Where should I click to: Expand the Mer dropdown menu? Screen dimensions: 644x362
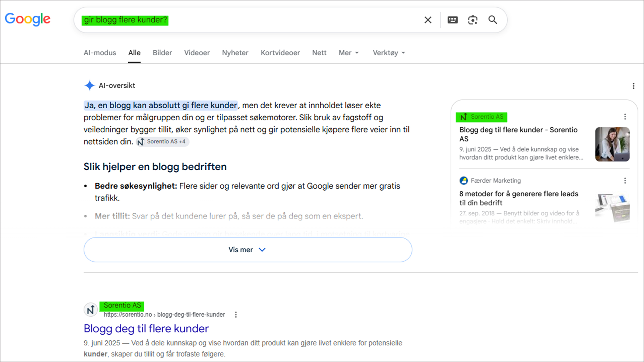pyautogui.click(x=348, y=53)
